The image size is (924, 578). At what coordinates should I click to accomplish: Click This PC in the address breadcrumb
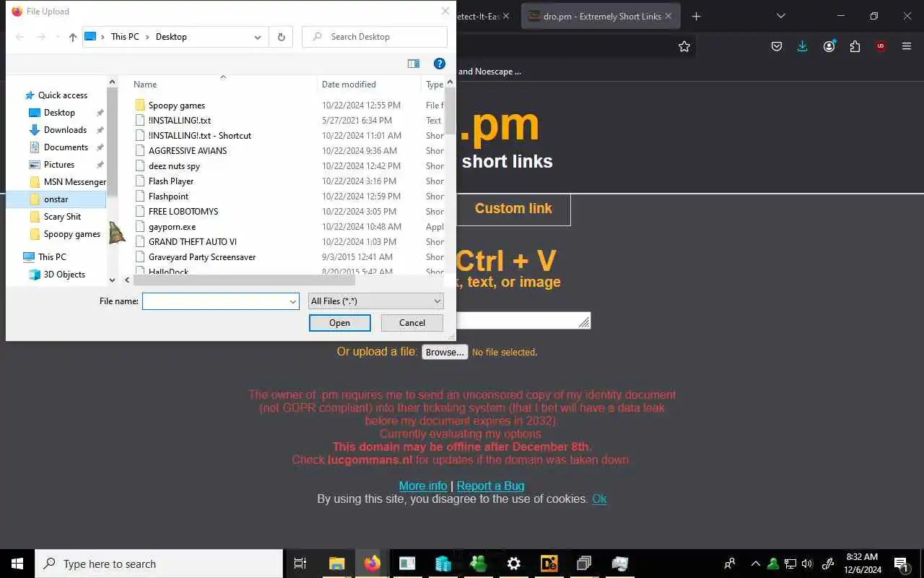(x=125, y=37)
